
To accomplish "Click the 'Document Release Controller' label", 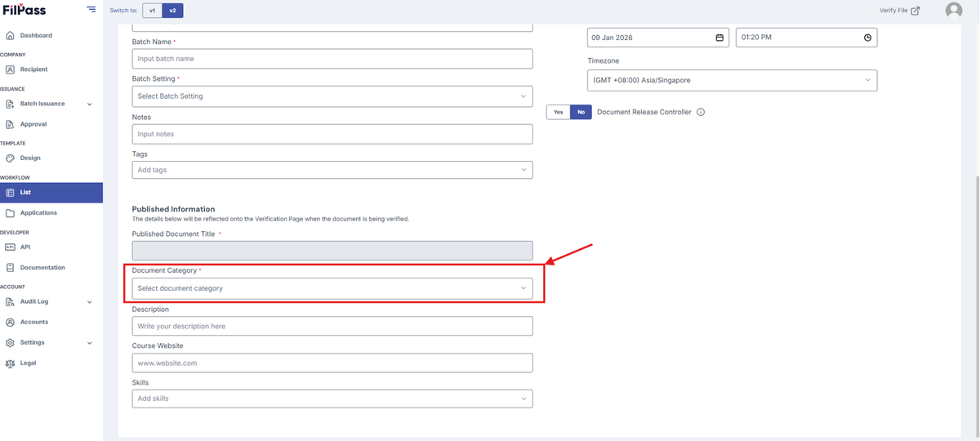I will point(644,112).
